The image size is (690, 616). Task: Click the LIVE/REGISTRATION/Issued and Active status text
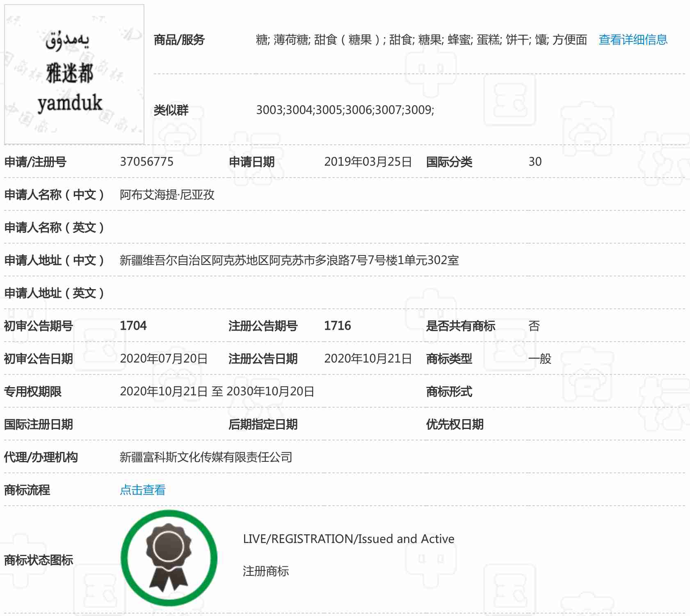point(348,538)
